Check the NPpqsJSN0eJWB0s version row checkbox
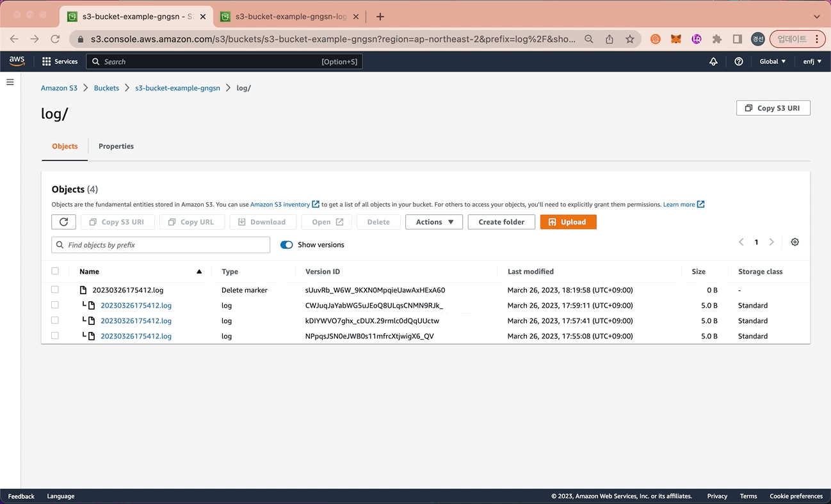The height and width of the screenshot is (504, 831). coord(55,336)
